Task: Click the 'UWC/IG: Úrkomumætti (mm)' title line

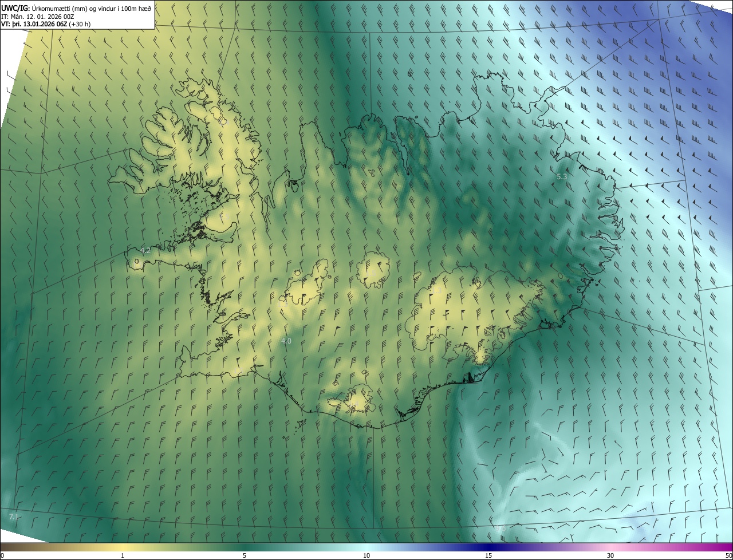Action: [76, 7]
